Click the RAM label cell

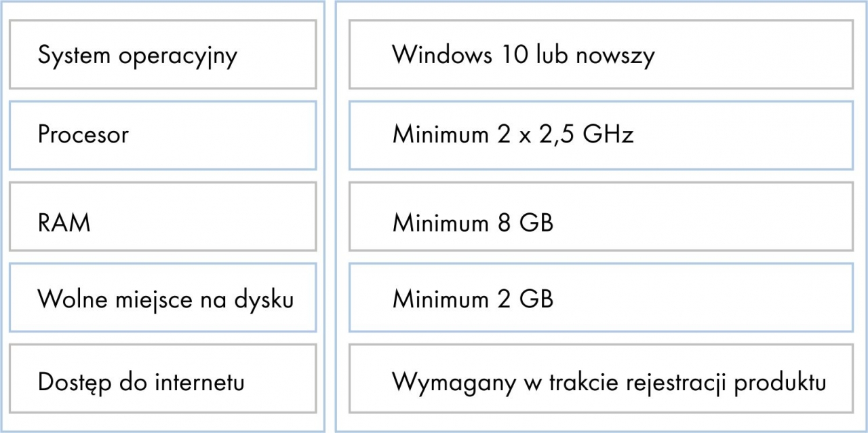[x=163, y=216]
